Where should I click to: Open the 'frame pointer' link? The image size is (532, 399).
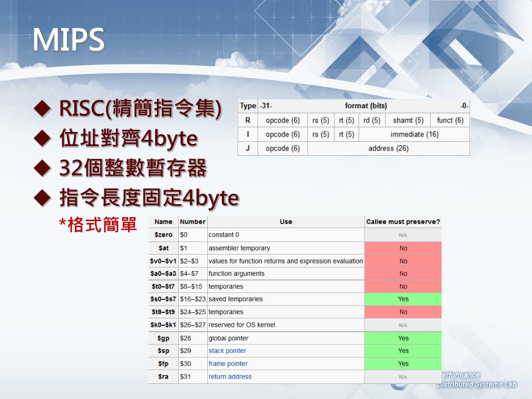click(228, 364)
